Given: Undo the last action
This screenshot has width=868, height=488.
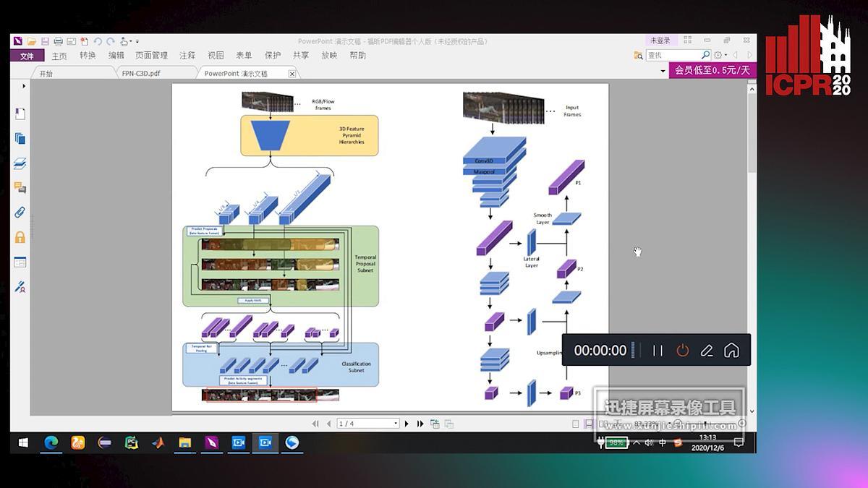Looking at the screenshot, I should coord(98,41).
